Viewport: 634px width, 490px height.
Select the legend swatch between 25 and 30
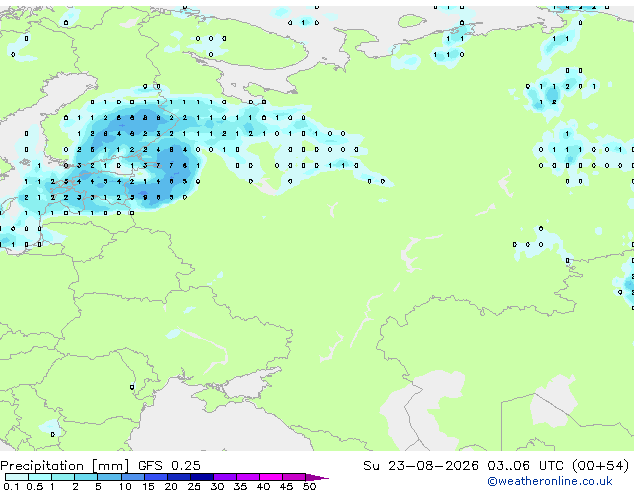pos(202,477)
